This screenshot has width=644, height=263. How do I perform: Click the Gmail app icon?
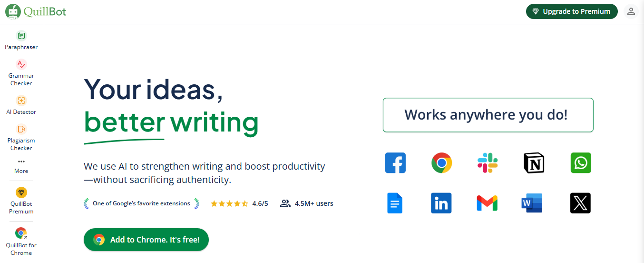pyautogui.click(x=487, y=203)
